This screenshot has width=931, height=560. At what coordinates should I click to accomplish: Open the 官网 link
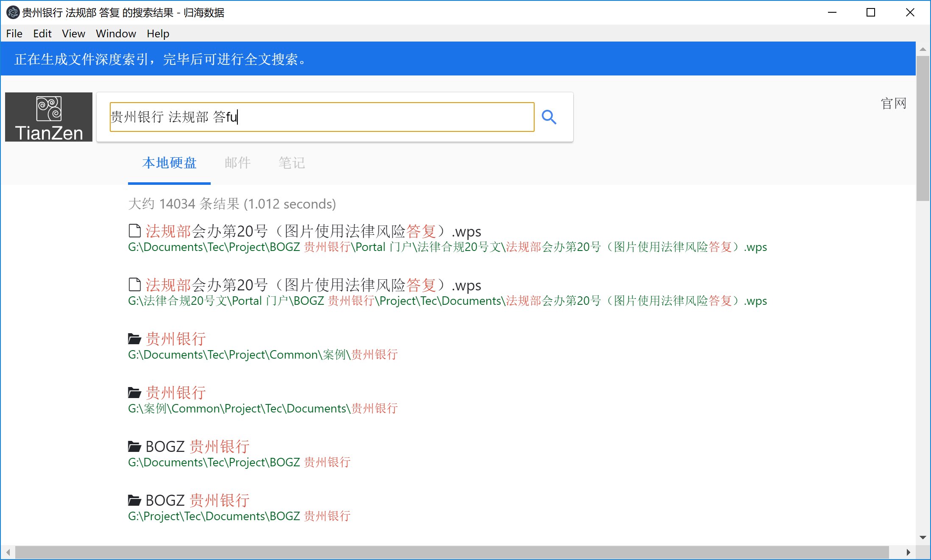(x=893, y=103)
